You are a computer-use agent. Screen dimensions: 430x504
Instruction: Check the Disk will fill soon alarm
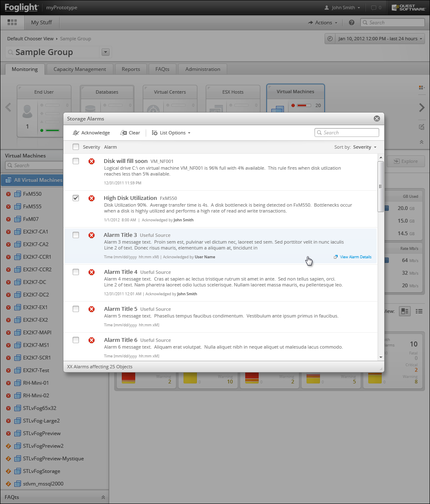click(76, 161)
